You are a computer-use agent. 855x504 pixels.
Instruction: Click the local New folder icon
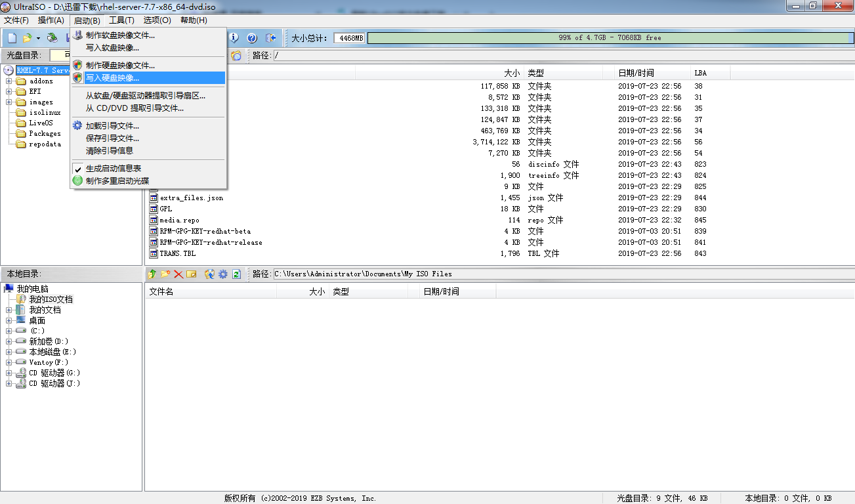coord(165,274)
